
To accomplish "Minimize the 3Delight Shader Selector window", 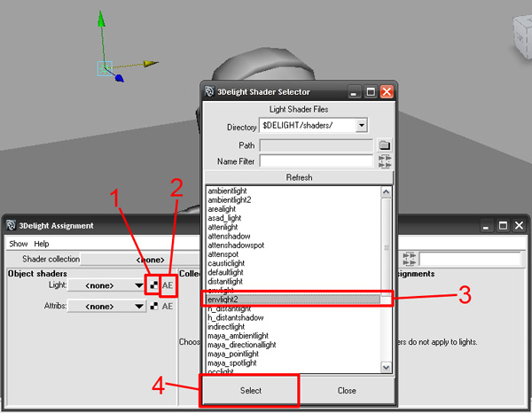I will (354, 92).
